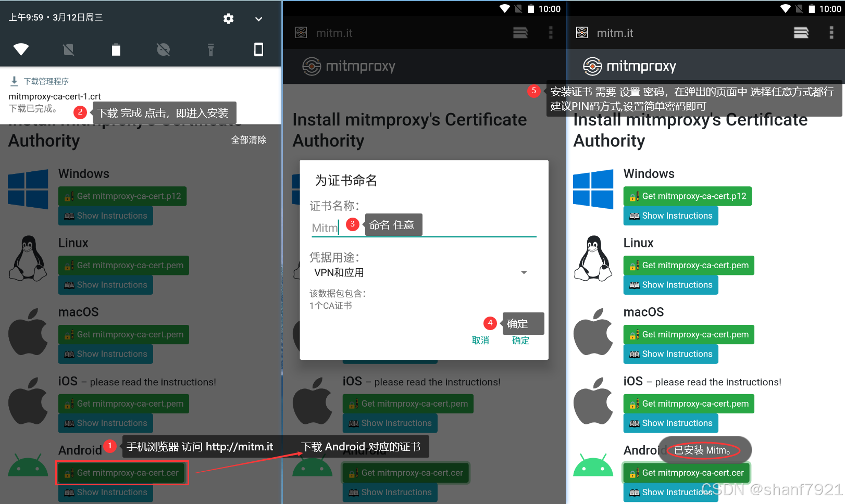Tap site icon in middle browser address bar
The image size is (845, 504).
coord(301,33)
